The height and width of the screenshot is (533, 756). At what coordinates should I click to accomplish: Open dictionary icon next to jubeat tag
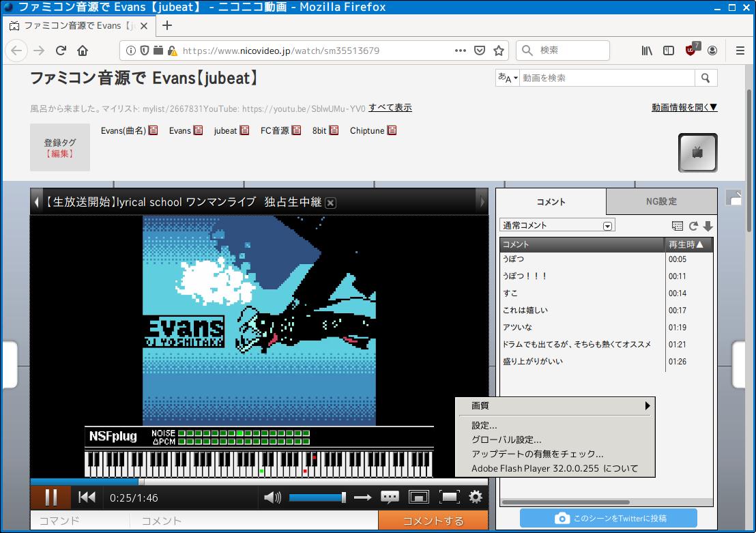(x=244, y=130)
